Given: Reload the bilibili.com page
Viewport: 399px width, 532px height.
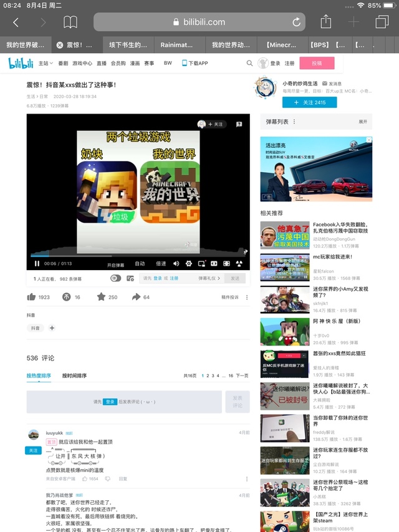Looking at the screenshot, I should coord(296,22).
